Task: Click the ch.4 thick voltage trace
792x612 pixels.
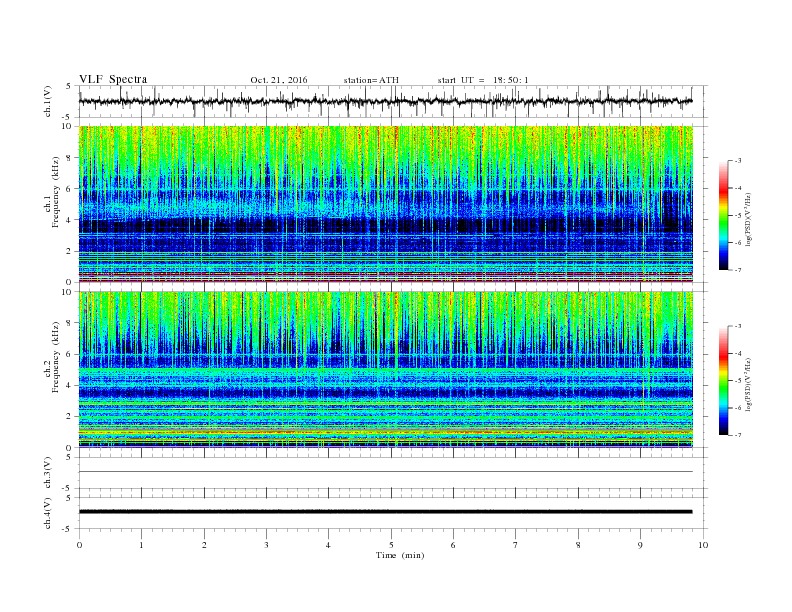Action: coord(386,512)
